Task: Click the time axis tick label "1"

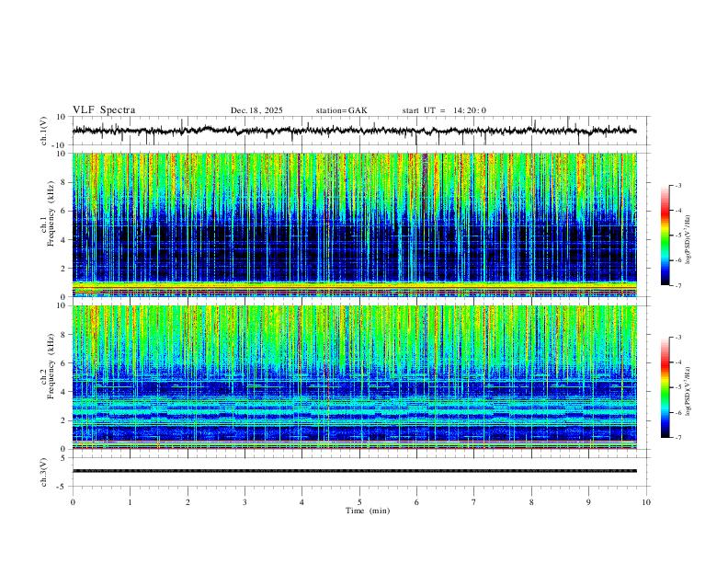Action: point(130,502)
